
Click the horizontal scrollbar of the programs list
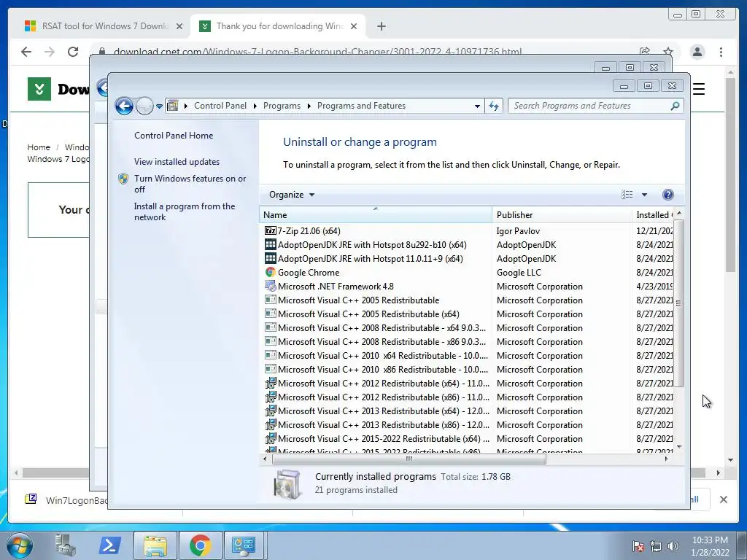point(409,459)
